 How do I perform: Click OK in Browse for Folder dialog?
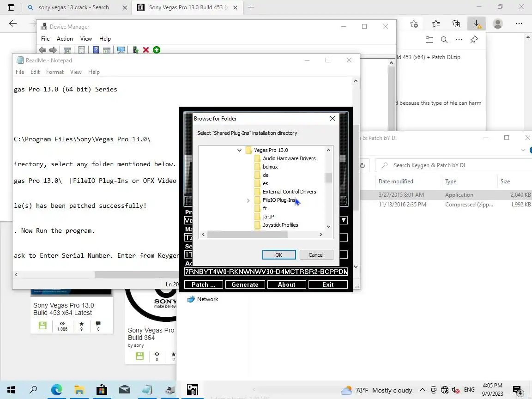tap(278, 255)
